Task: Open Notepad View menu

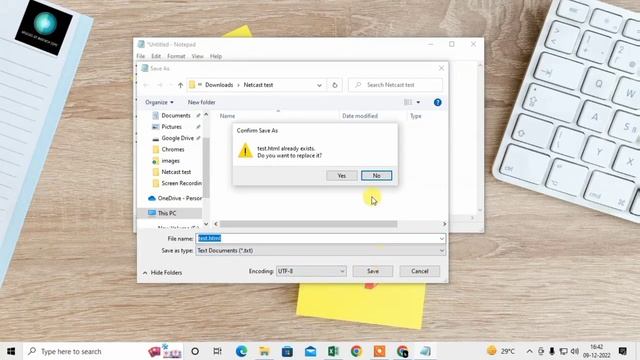Action: (x=198, y=56)
